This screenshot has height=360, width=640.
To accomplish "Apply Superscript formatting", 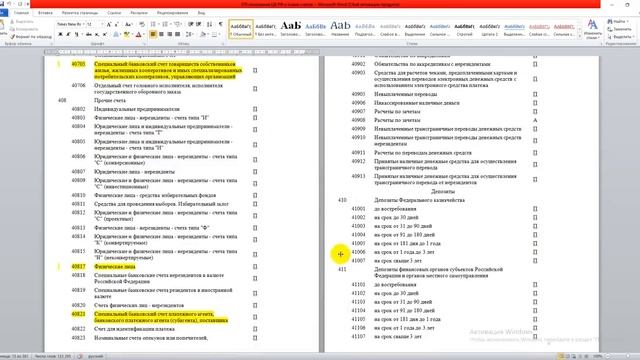I will 104,35.
